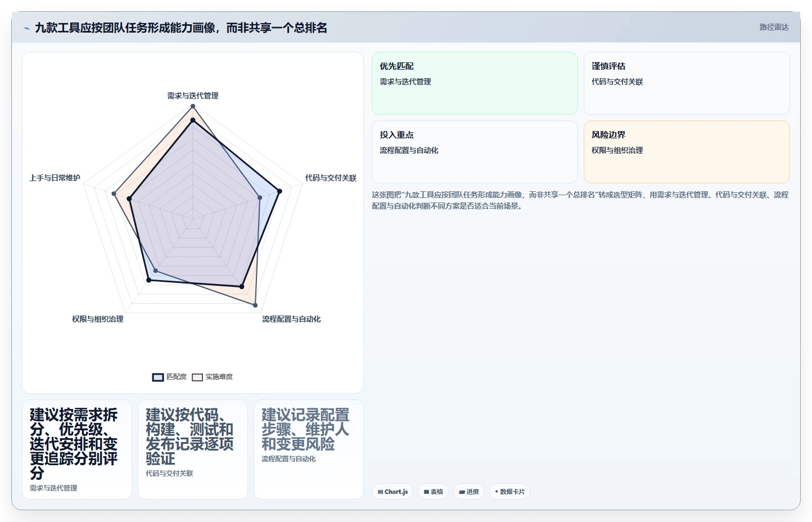The image size is (812, 522).
Task: Click the 实施难度 data point on 上手与日常维护 axis
Action: (x=114, y=193)
